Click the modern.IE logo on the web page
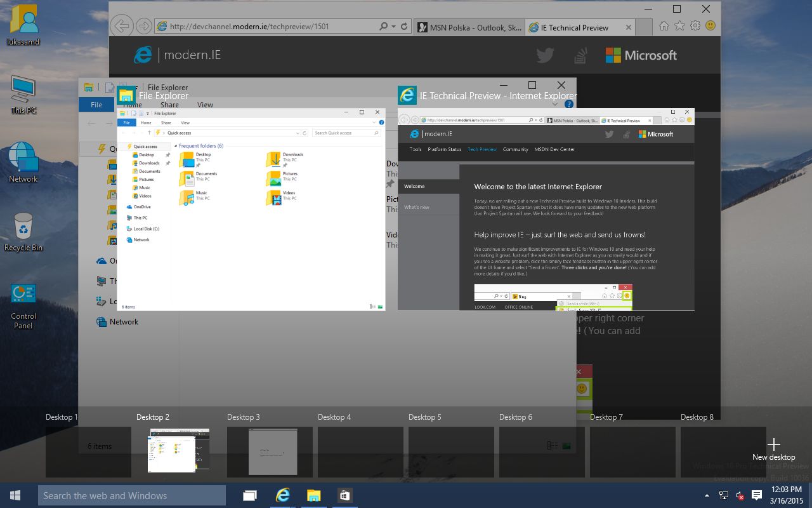Viewport: 812px width, 508px height. pyautogui.click(x=177, y=55)
